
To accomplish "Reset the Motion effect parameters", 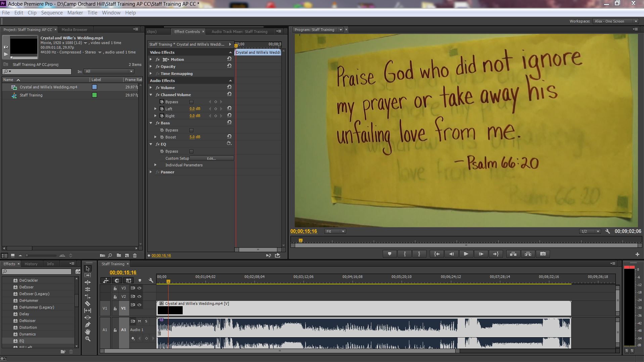I will pyautogui.click(x=229, y=59).
